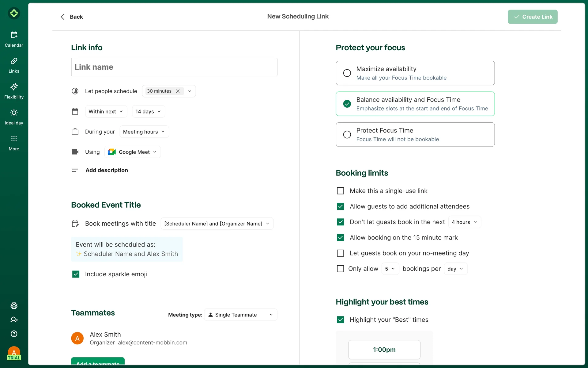
Task: Open help question mark icon
Action: (x=14, y=334)
